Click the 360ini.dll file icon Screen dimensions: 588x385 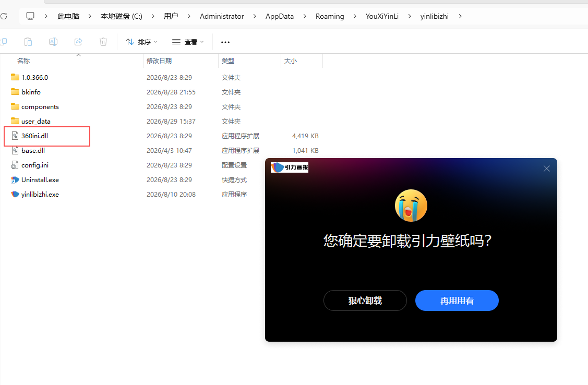coord(15,136)
